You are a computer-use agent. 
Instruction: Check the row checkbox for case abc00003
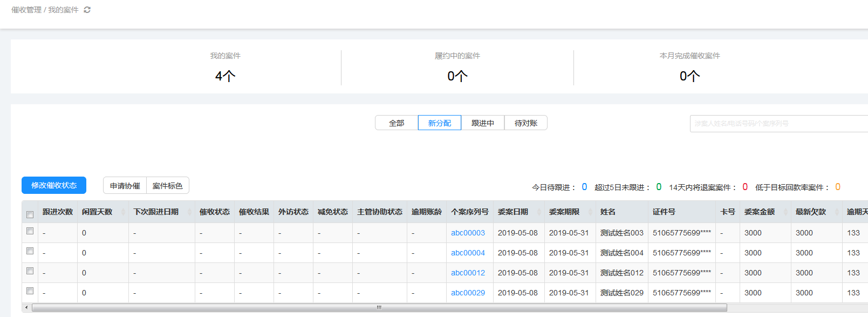[30, 231]
